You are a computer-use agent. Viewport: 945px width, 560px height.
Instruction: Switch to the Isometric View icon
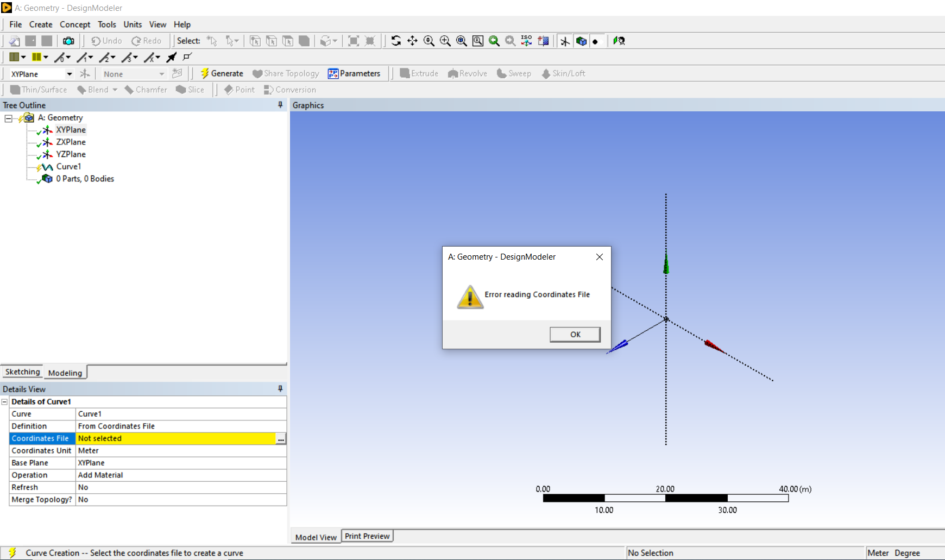pos(526,41)
